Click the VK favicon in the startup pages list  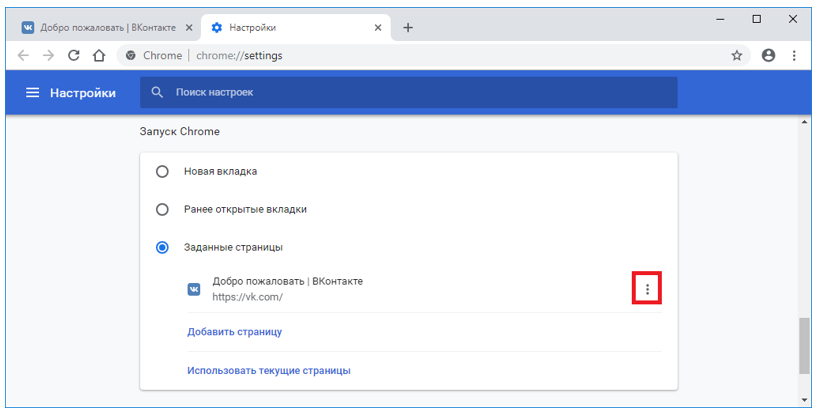pyautogui.click(x=194, y=289)
